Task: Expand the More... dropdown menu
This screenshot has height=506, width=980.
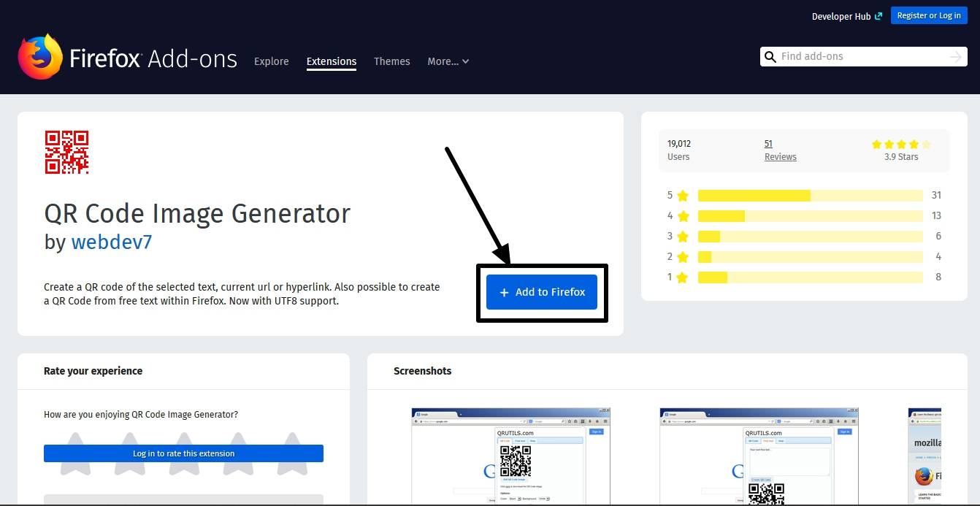Action: [448, 61]
